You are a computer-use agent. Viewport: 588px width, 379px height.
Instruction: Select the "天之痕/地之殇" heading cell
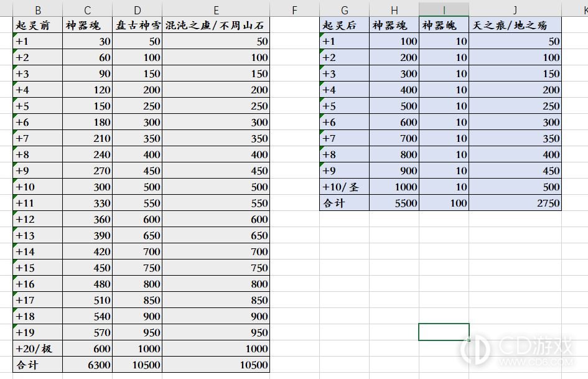[x=515, y=25]
